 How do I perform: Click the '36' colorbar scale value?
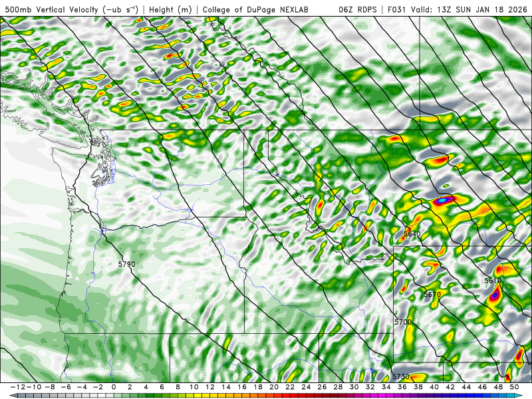click(x=402, y=387)
